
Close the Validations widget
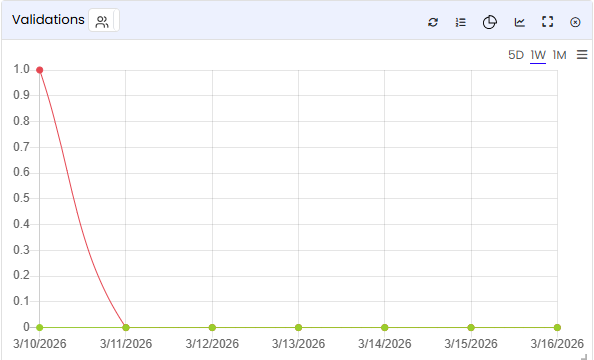[575, 22]
